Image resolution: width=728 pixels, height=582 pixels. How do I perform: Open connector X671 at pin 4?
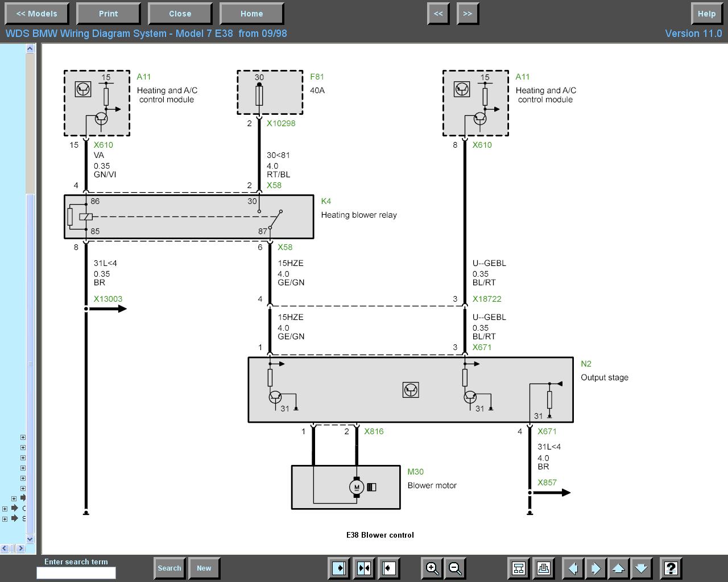547,431
